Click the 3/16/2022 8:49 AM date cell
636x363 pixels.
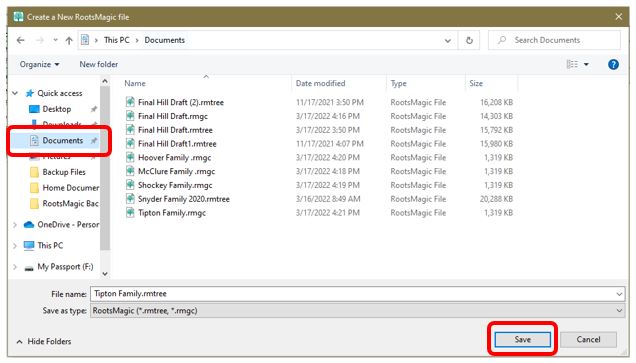pos(328,199)
